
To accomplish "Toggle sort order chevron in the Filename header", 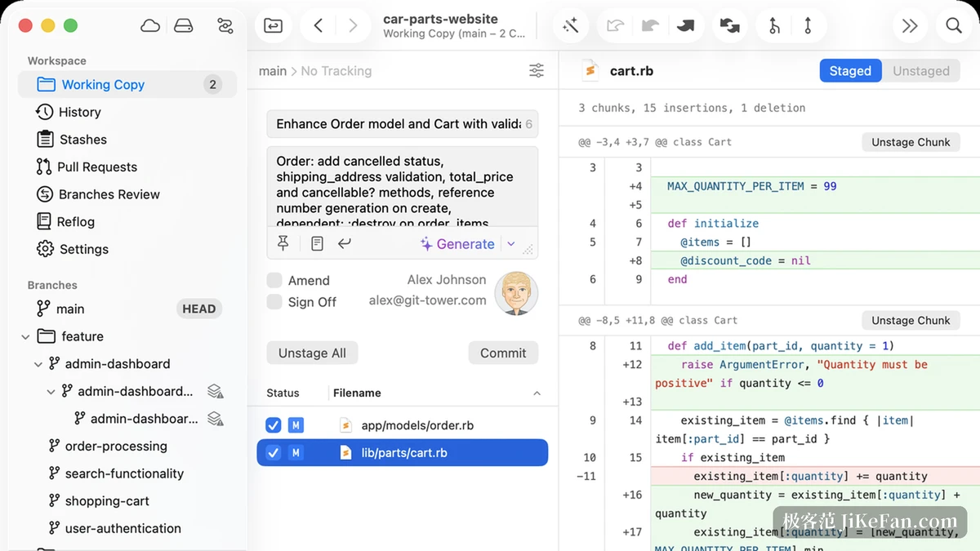I will pos(537,393).
